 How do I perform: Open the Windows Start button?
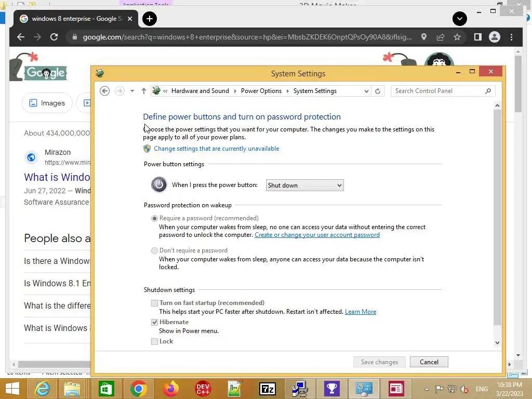coord(12,389)
